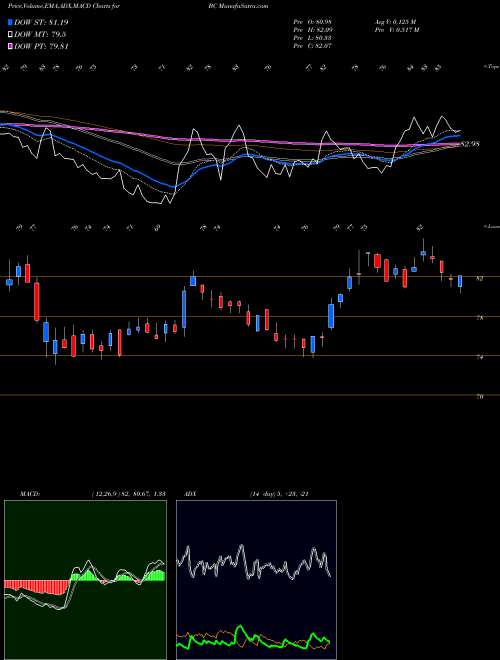Click the 'Avg V: 0.125 M' volume value
The image size is (500, 660).
pyautogui.click(x=394, y=22)
